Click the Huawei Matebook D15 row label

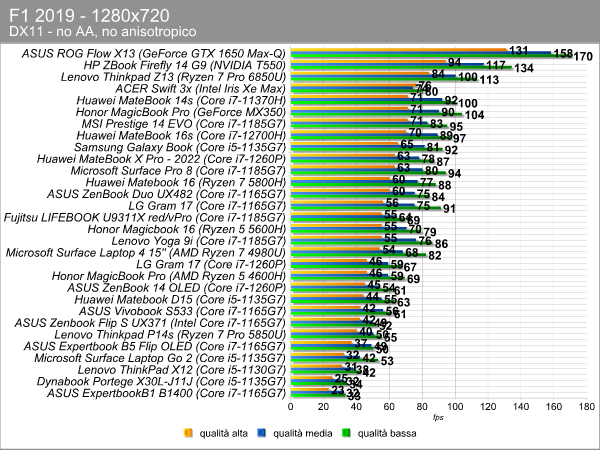(180, 300)
